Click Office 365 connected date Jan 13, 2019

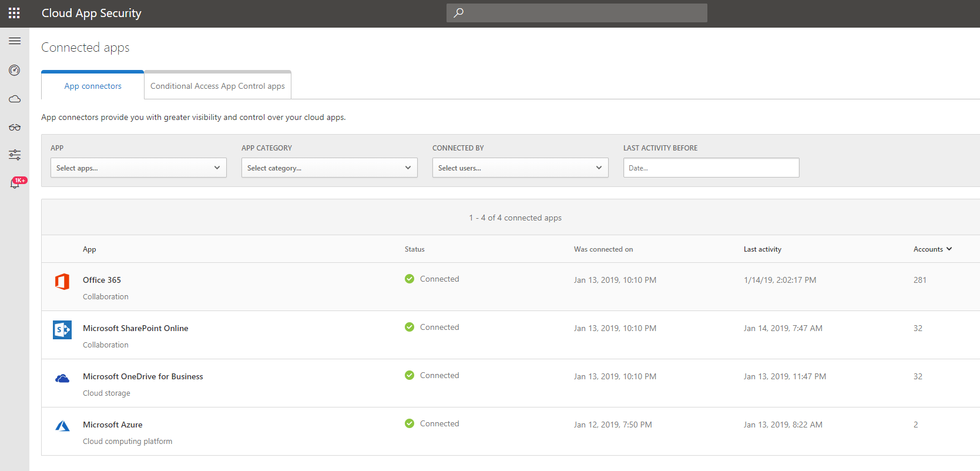coord(615,280)
